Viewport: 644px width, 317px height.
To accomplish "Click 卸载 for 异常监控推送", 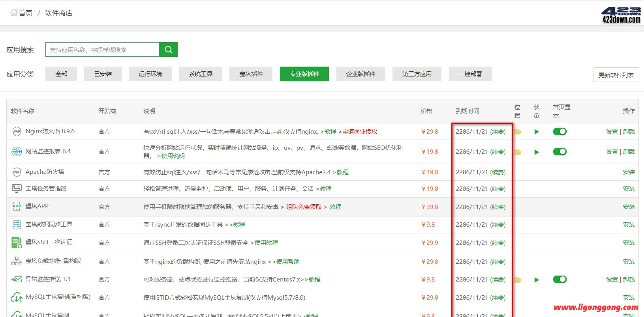I will pyautogui.click(x=629, y=280).
